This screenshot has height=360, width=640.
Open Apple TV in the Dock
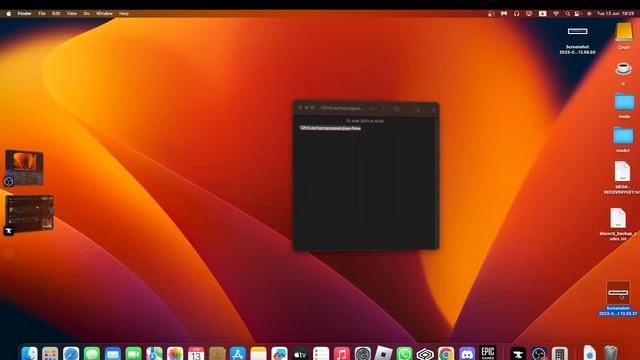[x=300, y=353]
